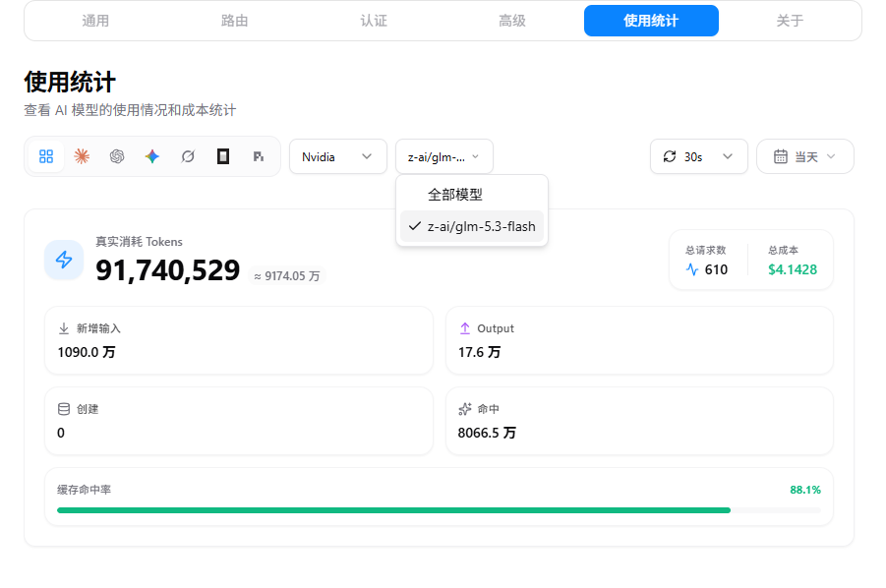Screen dimensions: 886x588
Task: Expand the 30s refresh interval dropdown
Action: coord(699,156)
